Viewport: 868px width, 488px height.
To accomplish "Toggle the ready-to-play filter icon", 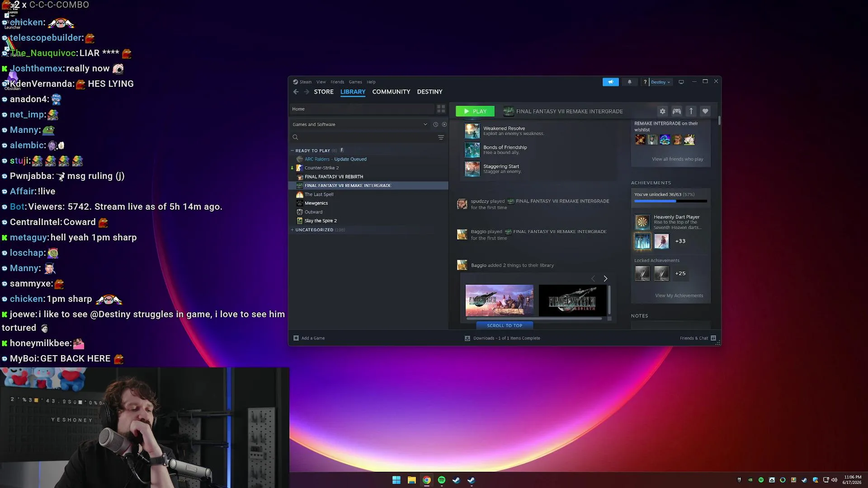I will click(444, 124).
